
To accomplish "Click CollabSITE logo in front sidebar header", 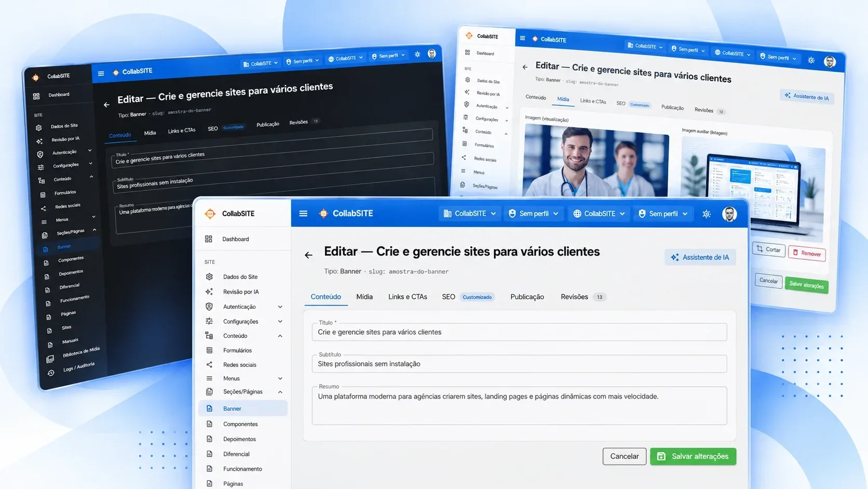I will coord(230,214).
